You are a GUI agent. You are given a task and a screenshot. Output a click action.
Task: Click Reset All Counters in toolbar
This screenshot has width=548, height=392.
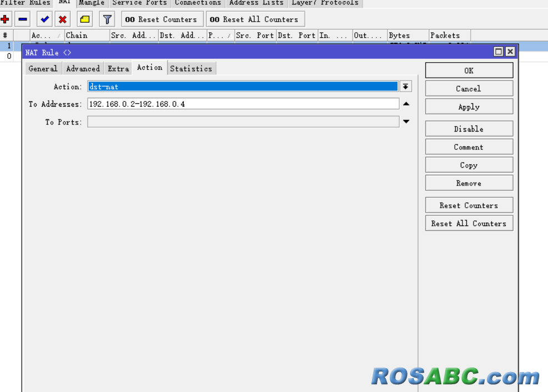(255, 19)
